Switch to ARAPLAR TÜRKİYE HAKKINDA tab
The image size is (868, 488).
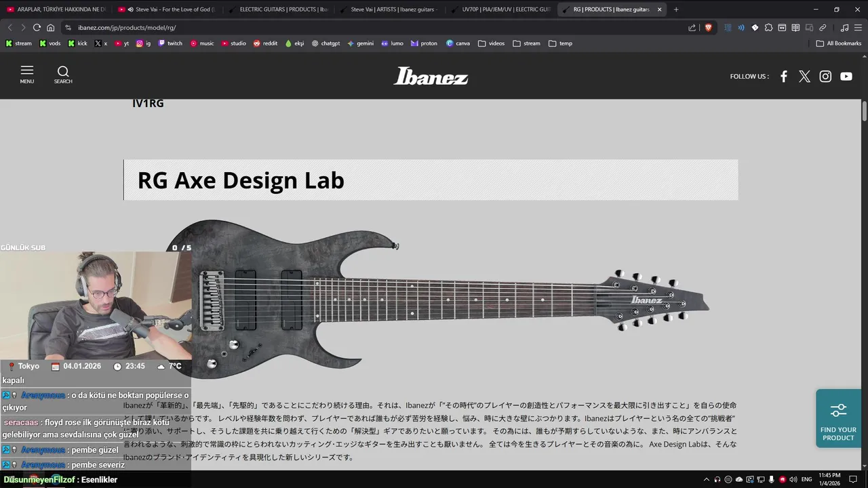(x=56, y=9)
